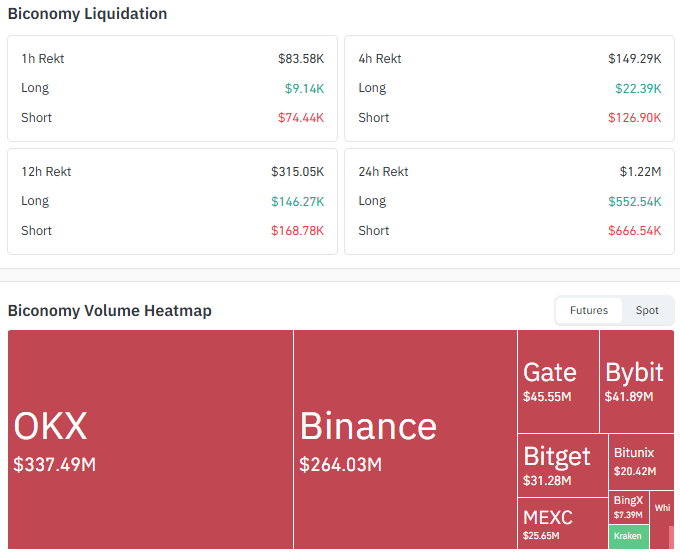Click the 4h Rekt label

(380, 59)
